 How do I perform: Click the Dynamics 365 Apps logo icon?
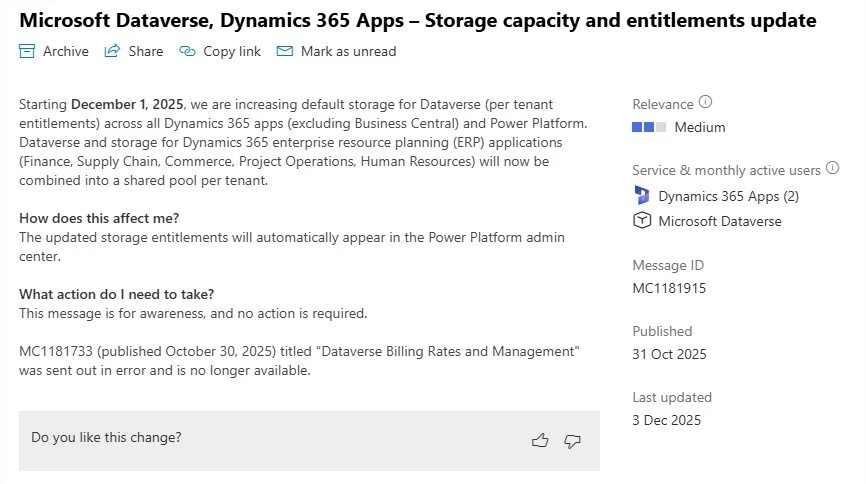642,195
